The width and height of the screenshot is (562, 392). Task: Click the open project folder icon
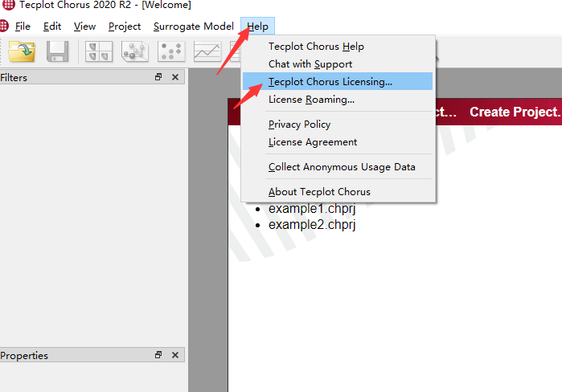[22, 51]
